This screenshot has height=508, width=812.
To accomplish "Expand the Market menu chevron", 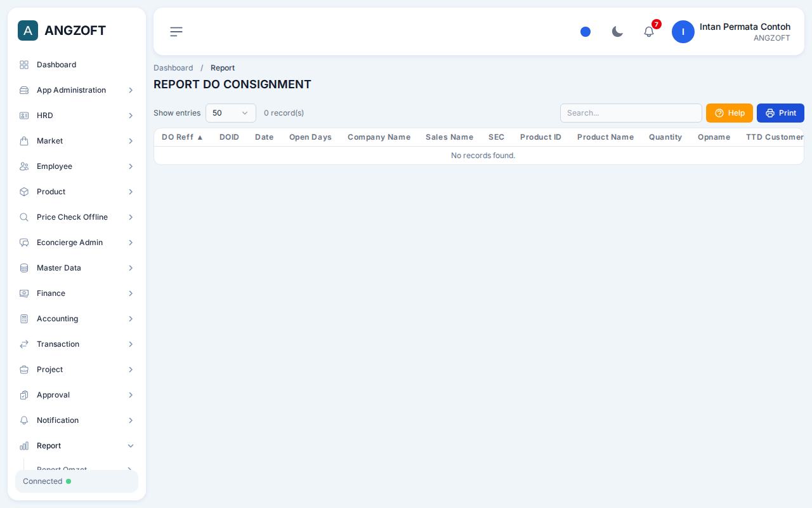I will (131, 141).
